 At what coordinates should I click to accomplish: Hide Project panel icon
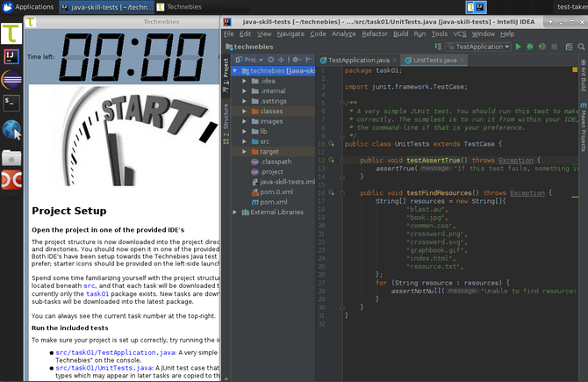pos(308,60)
